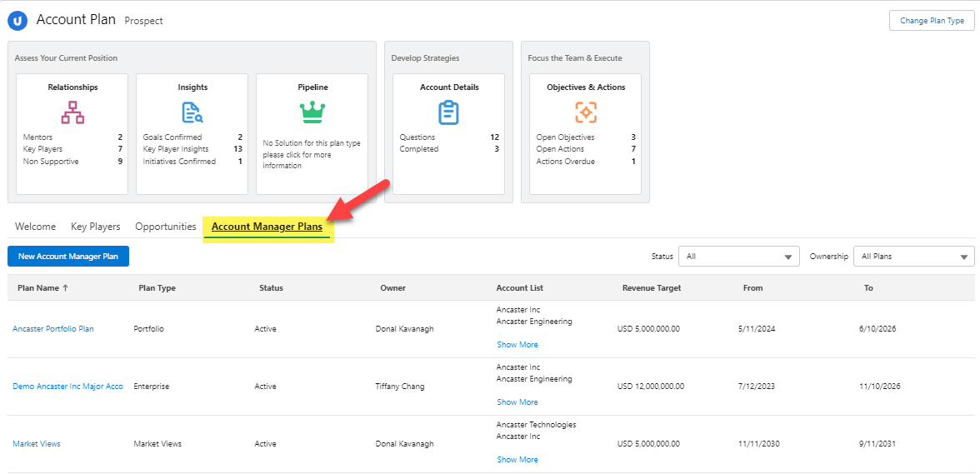Select the Opportunities tab
This screenshot has height=474, width=980.
tap(165, 227)
